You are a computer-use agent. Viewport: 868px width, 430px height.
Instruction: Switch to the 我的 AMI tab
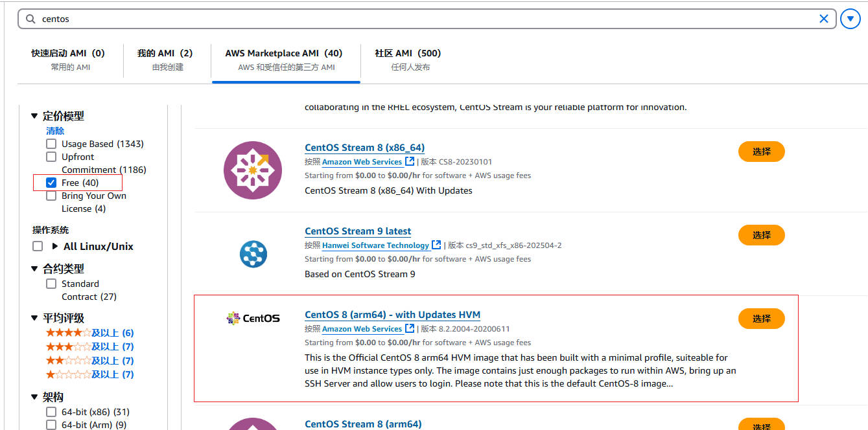pos(167,60)
